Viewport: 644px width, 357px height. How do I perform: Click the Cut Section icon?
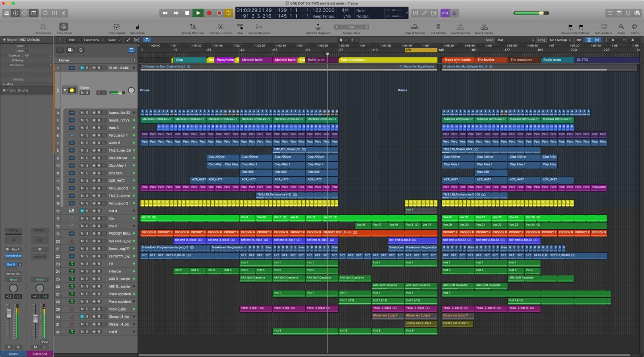click(x=438, y=27)
